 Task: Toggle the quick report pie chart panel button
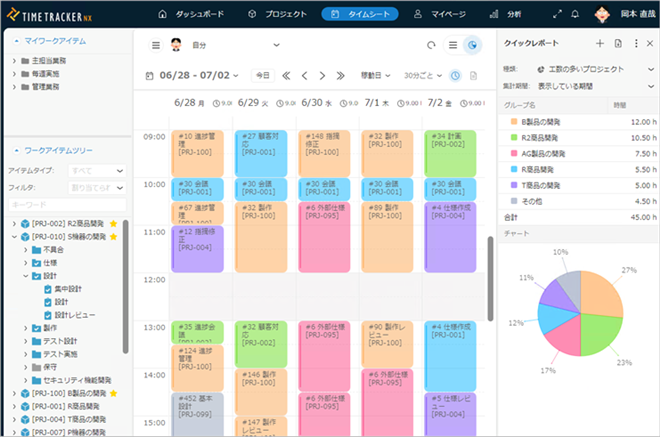pyautogui.click(x=473, y=45)
